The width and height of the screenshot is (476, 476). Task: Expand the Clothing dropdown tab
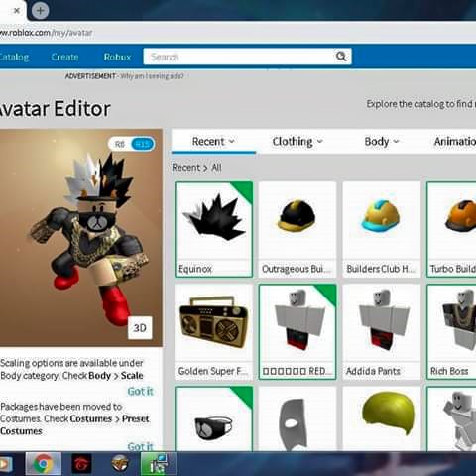click(x=297, y=142)
